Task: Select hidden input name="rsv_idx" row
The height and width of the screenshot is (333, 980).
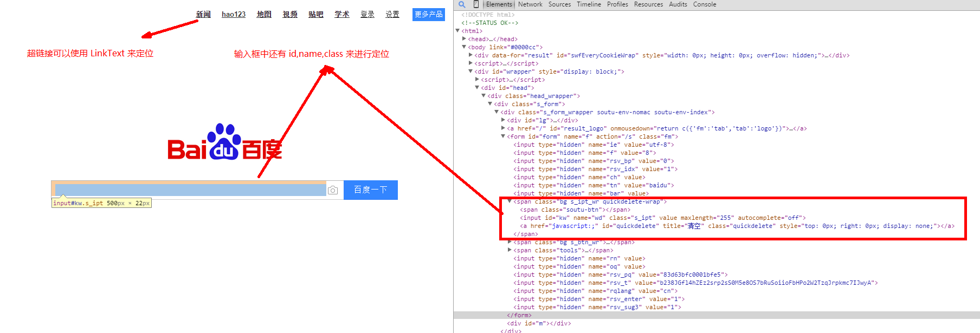Action: (596, 169)
